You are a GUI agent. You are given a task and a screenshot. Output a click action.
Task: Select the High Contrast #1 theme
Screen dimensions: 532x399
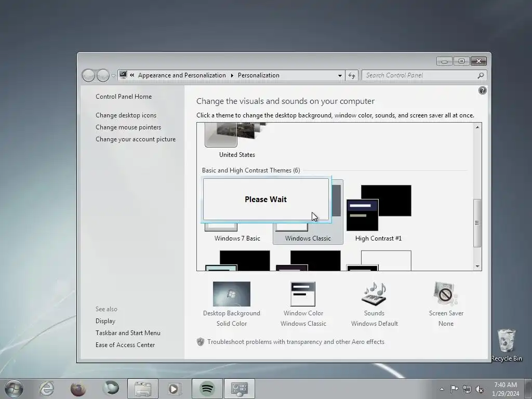point(378,212)
